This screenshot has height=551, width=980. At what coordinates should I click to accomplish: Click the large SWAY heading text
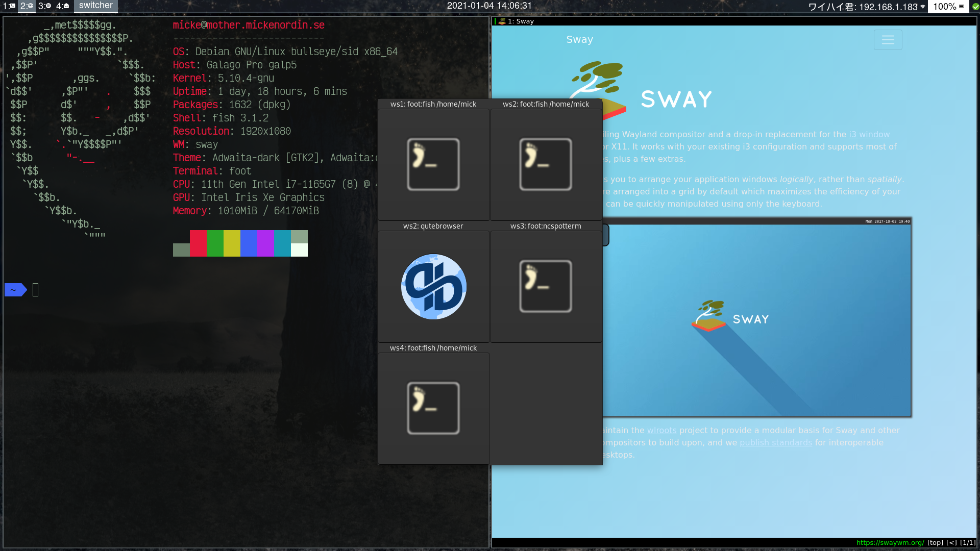[677, 99]
